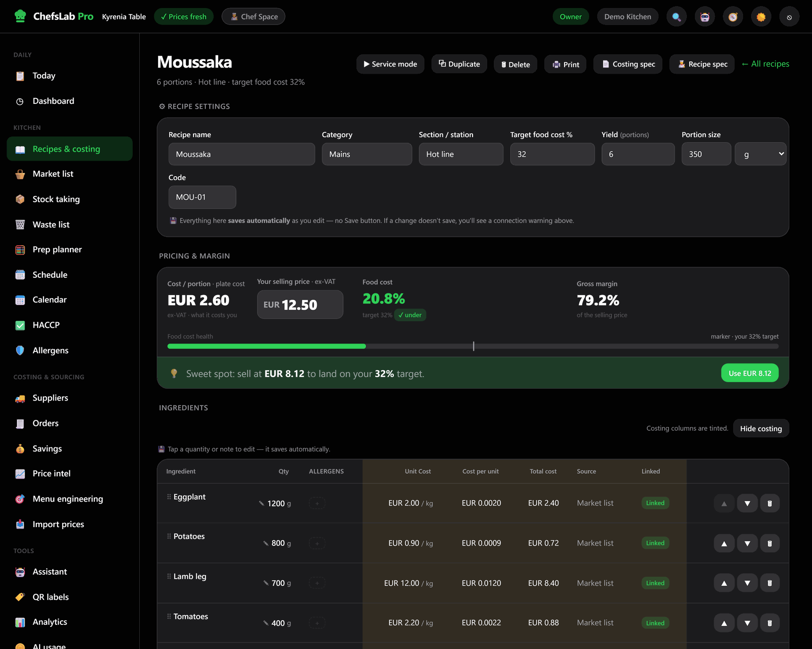Click the Owner role badge
812x649 pixels.
[571, 17]
